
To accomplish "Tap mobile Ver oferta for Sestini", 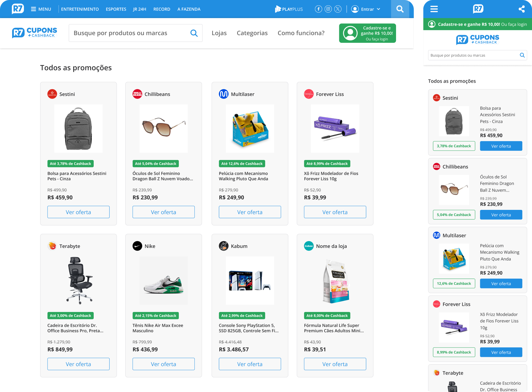I will tap(501, 146).
